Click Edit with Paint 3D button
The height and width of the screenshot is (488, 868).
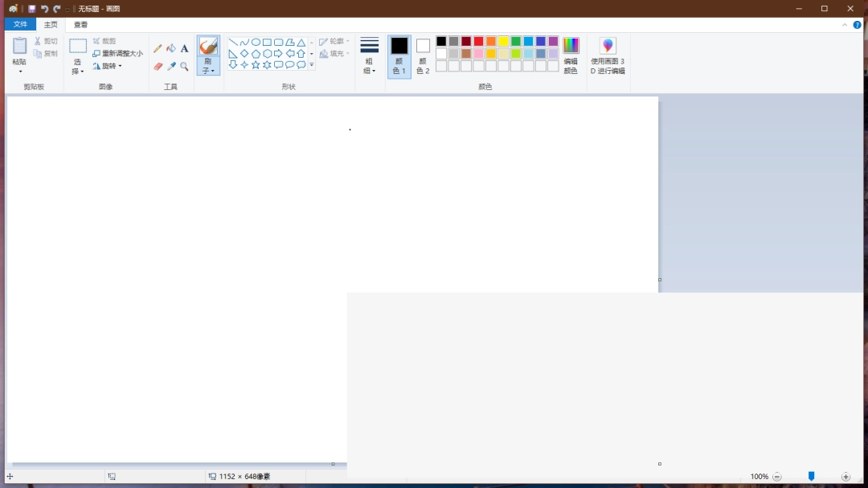(x=608, y=55)
